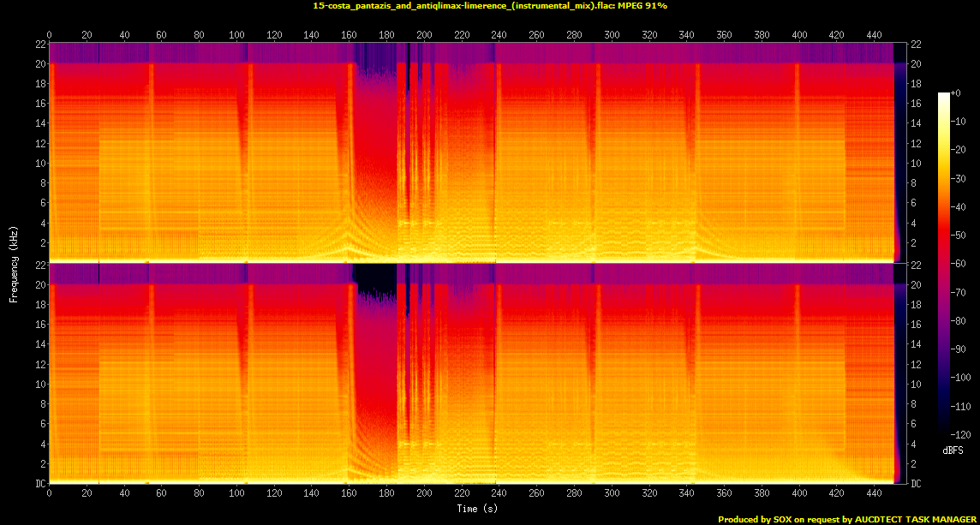
Task: Click the 'Frequency (kHz)' axis label
Action: point(13,264)
